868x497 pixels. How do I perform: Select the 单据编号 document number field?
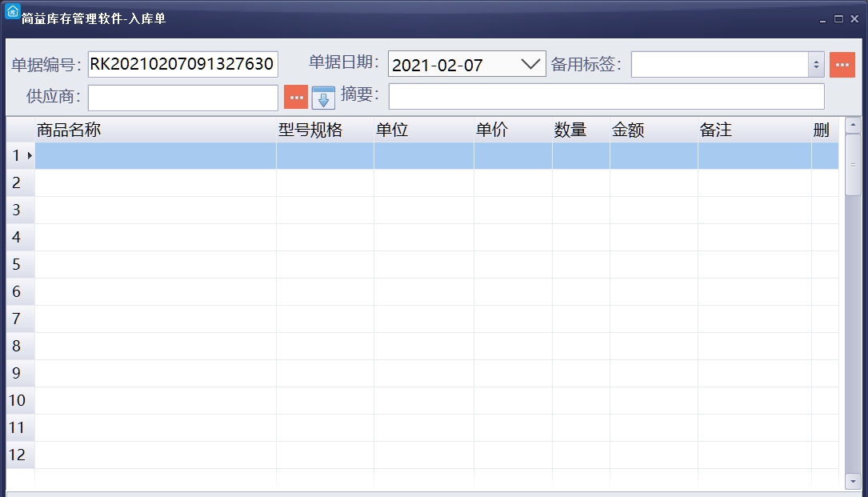click(x=184, y=64)
